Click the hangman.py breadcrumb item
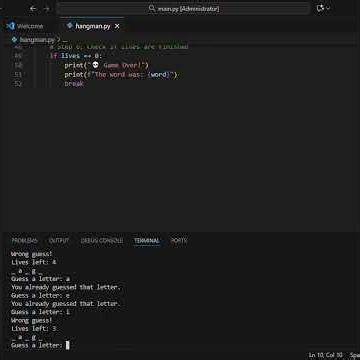Screen dimensions: 360x360 pyautogui.click(x=37, y=40)
